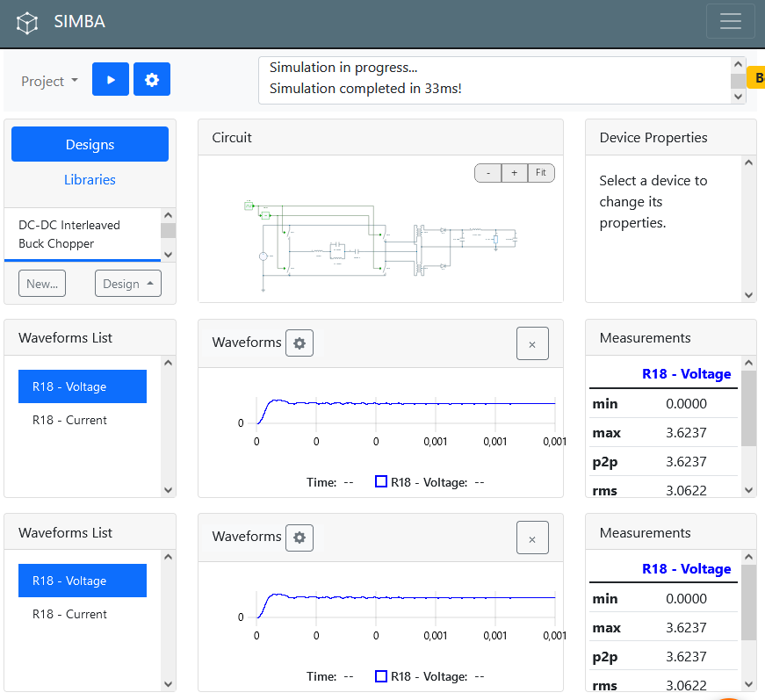Close the lower Waveforms panel

click(532, 538)
